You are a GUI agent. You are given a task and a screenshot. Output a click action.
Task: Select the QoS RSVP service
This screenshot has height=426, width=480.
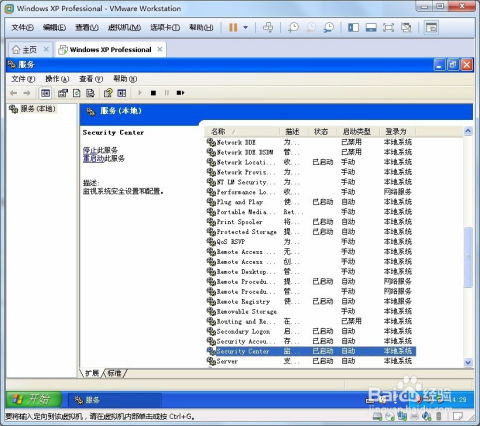(310, 242)
